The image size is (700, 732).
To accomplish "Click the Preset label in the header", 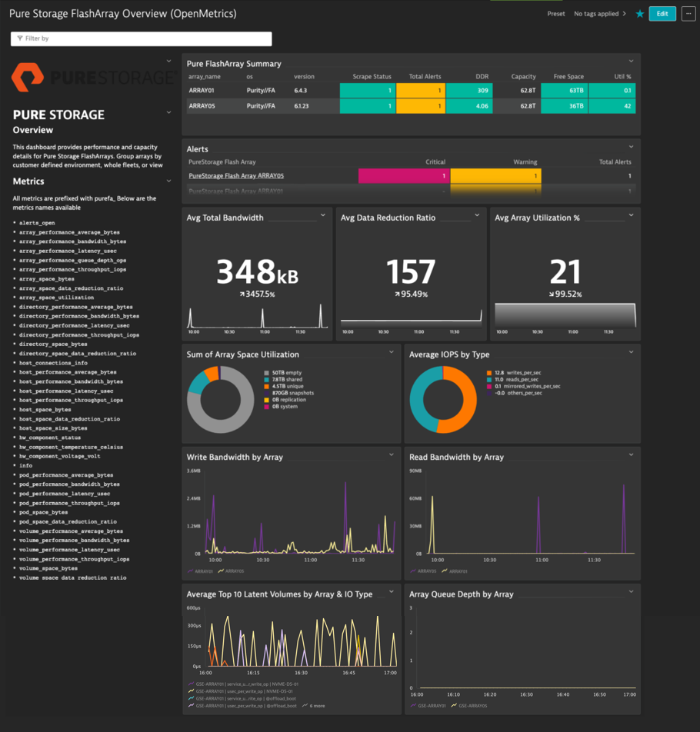I will pyautogui.click(x=555, y=14).
